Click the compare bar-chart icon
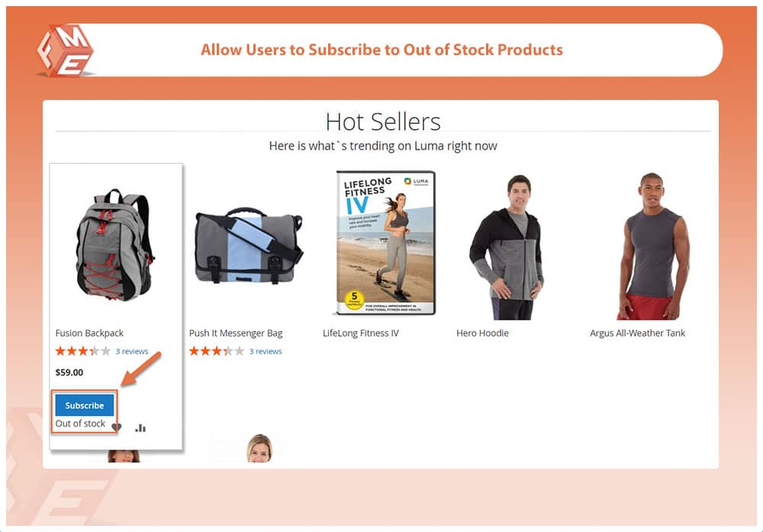The image size is (763, 532). 140,428
